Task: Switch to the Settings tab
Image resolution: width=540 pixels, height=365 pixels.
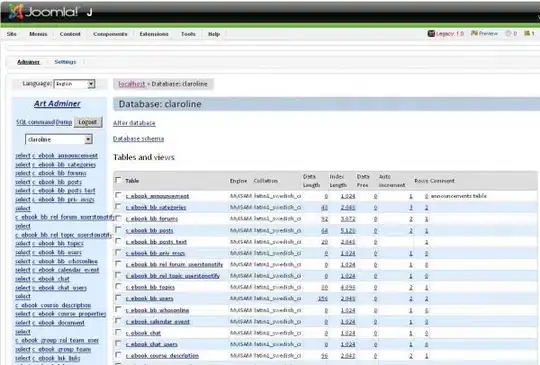Action: click(x=65, y=62)
